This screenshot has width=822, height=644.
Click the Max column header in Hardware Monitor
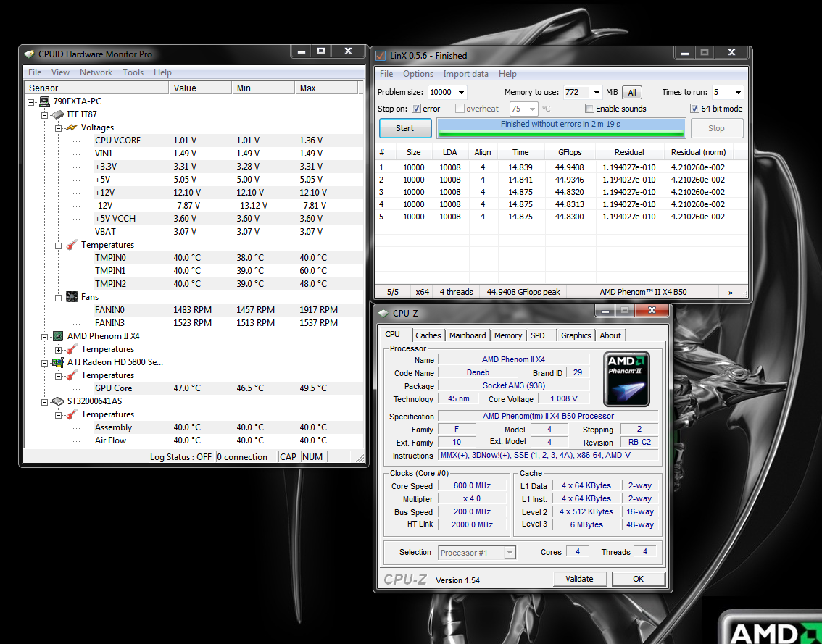[x=326, y=88]
